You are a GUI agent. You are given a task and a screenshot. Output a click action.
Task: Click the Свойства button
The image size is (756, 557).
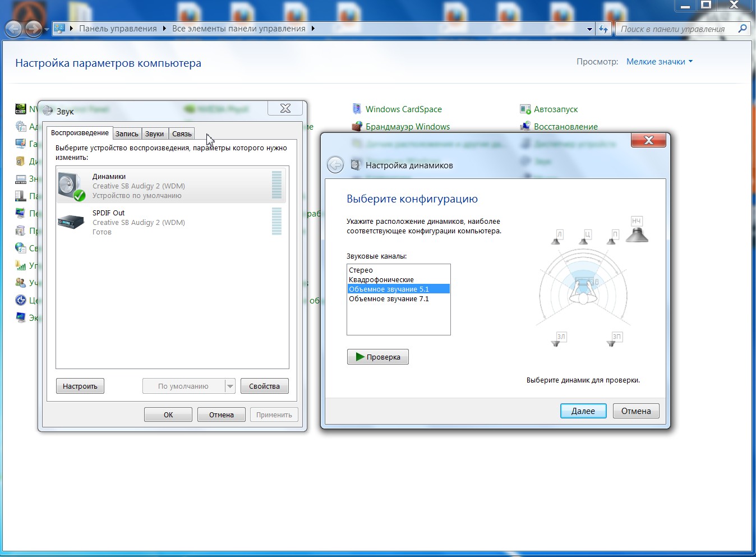[x=264, y=386]
